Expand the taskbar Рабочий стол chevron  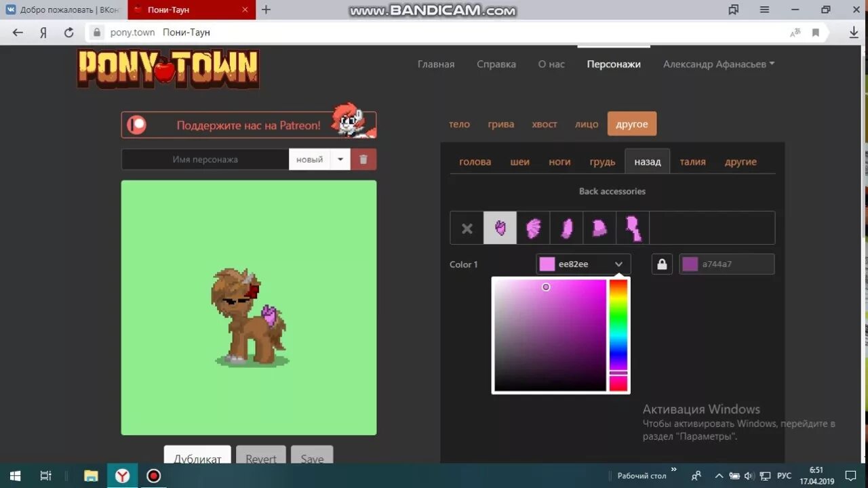click(x=673, y=470)
